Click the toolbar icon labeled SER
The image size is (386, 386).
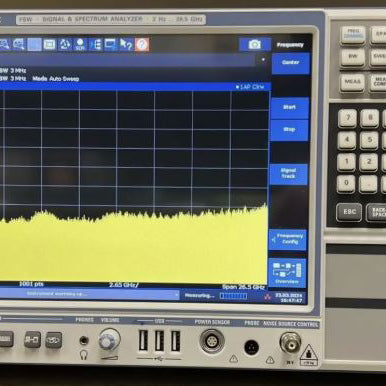[80, 44]
